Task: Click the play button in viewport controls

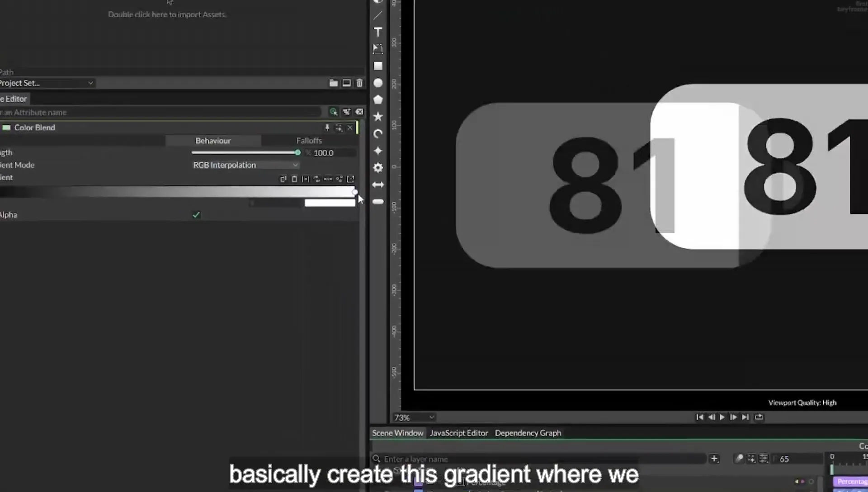Action: (x=722, y=417)
